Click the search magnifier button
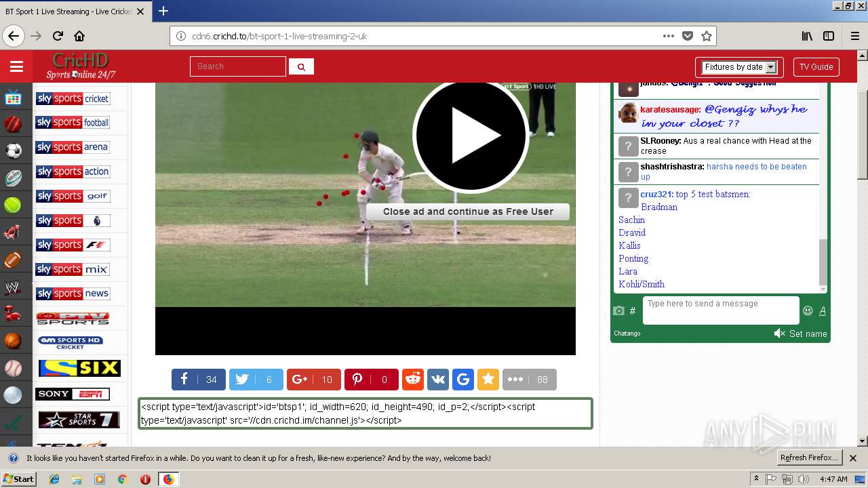 pos(301,66)
